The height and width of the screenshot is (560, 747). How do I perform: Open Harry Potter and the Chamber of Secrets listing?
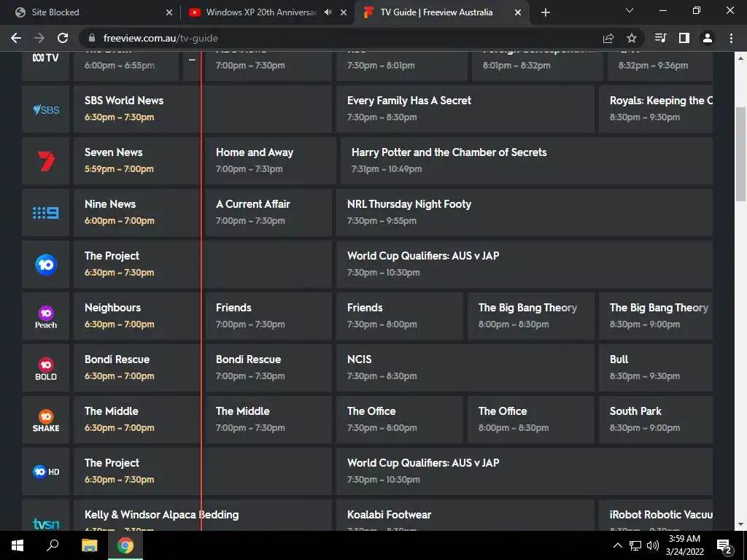point(527,161)
